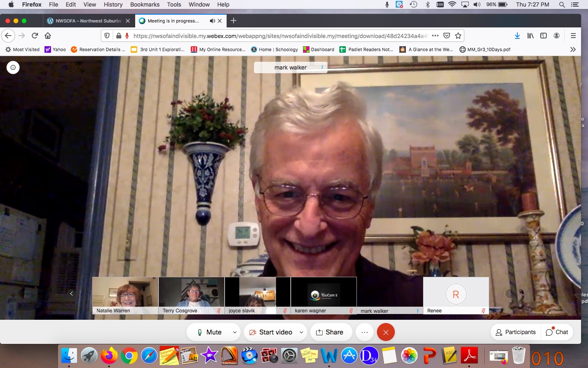Open the Participants panel
Image resolution: width=588 pixels, height=368 pixels.
click(516, 332)
